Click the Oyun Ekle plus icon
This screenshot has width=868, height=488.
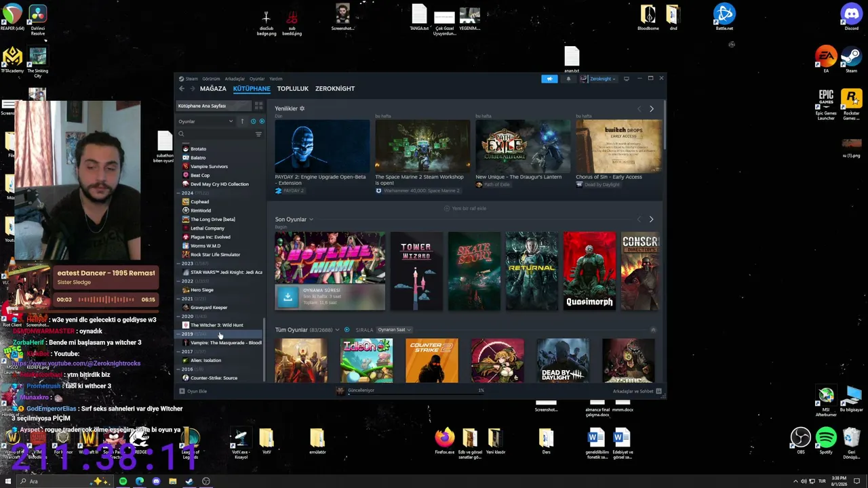(x=182, y=391)
